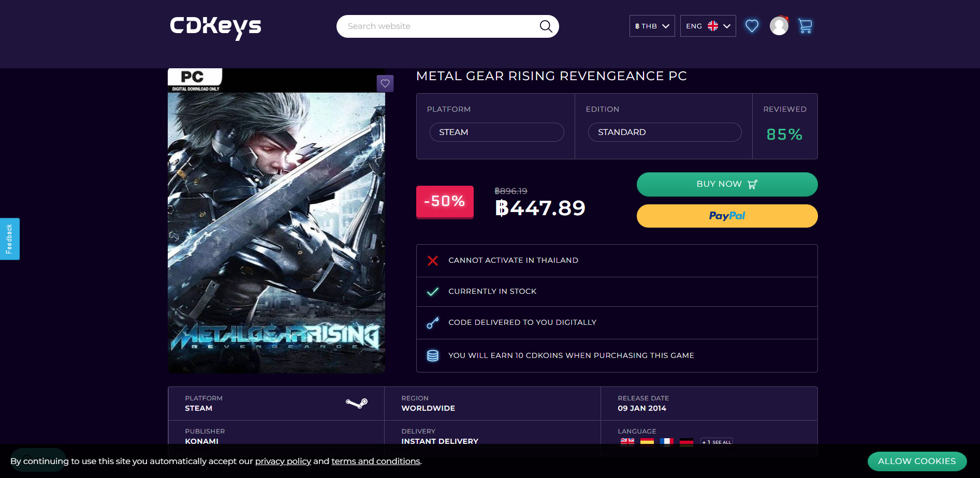Click the CDKoins coin stack icon
This screenshot has height=478, width=980.
pos(433,355)
